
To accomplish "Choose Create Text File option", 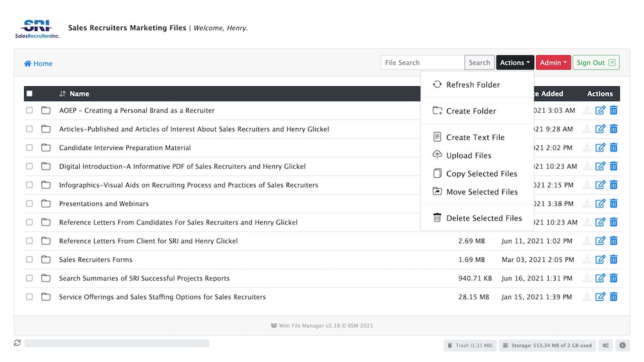I will tap(477, 137).
